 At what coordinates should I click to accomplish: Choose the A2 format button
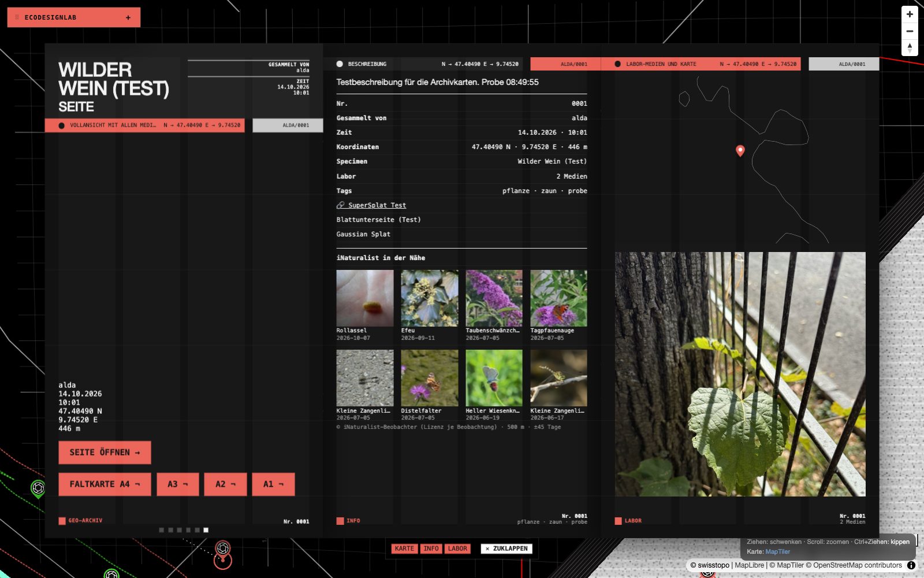(225, 484)
